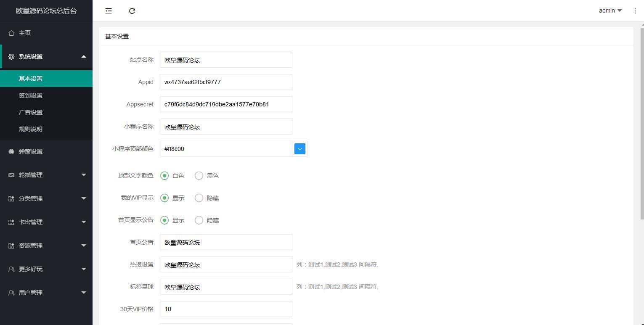
Task: Open the three-dot overflow menu icon
Action: (x=635, y=11)
